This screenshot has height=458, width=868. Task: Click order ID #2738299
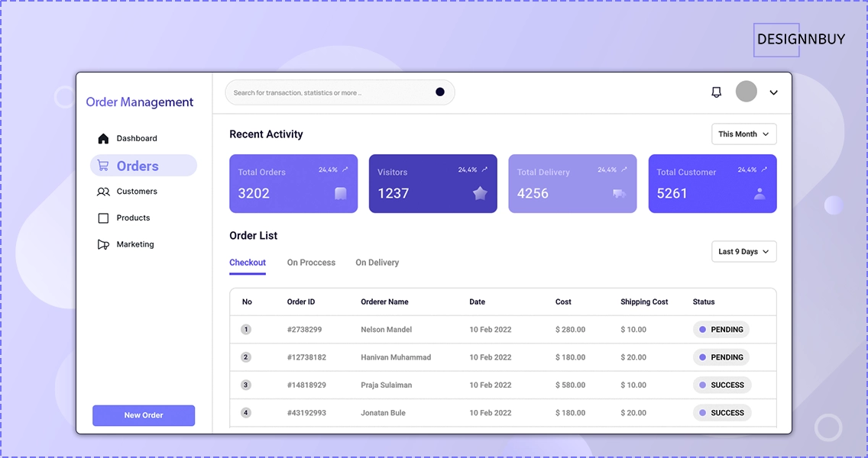click(304, 330)
